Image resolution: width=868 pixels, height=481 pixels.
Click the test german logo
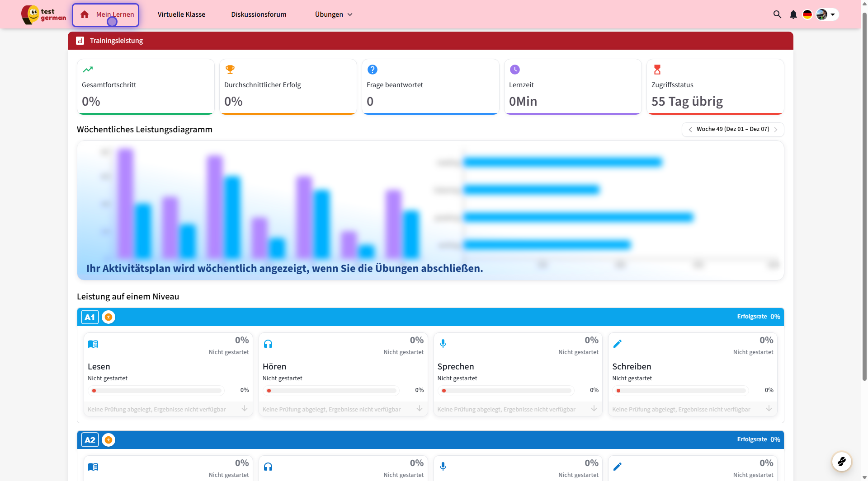pyautogui.click(x=43, y=14)
